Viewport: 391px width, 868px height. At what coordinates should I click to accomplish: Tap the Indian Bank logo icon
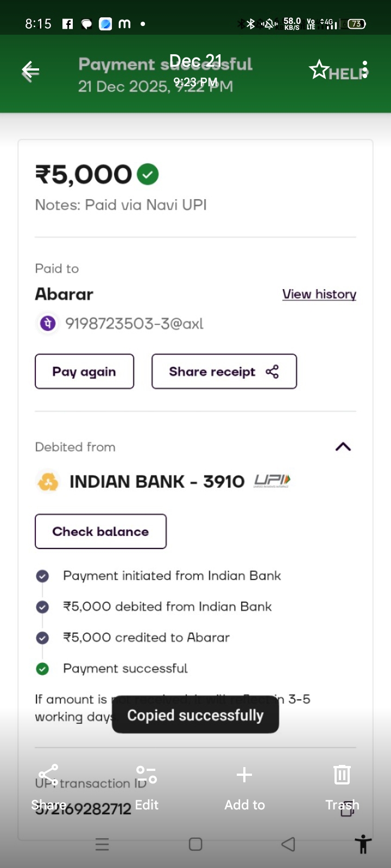click(x=48, y=482)
